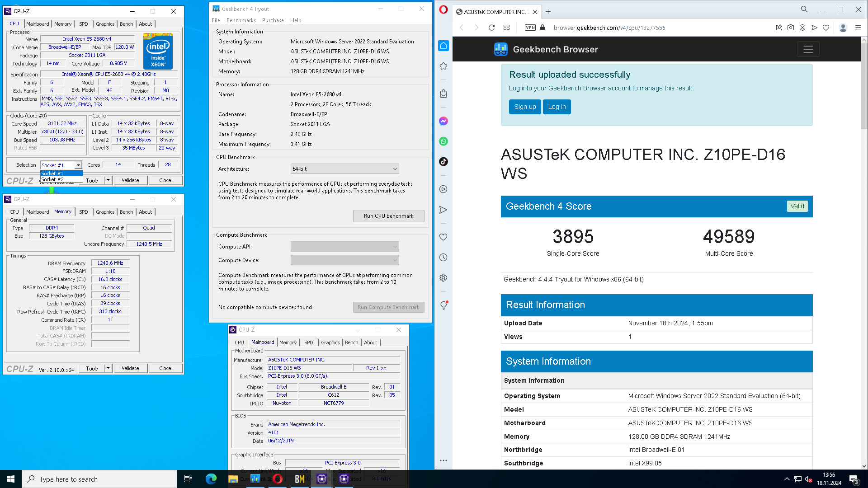Open TikTok in Opera sidebar
The width and height of the screenshot is (868, 488).
(x=443, y=162)
